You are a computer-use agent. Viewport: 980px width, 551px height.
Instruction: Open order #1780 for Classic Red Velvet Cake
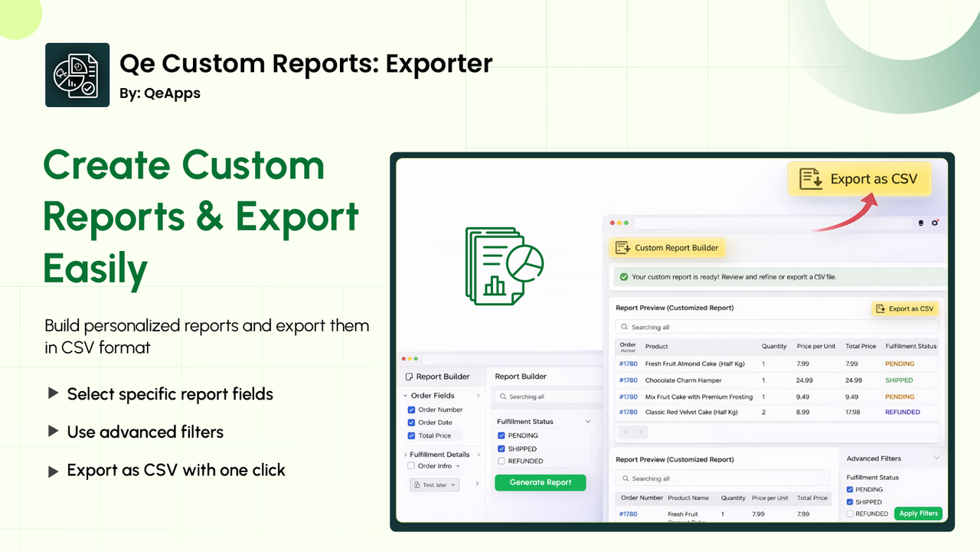coord(628,412)
